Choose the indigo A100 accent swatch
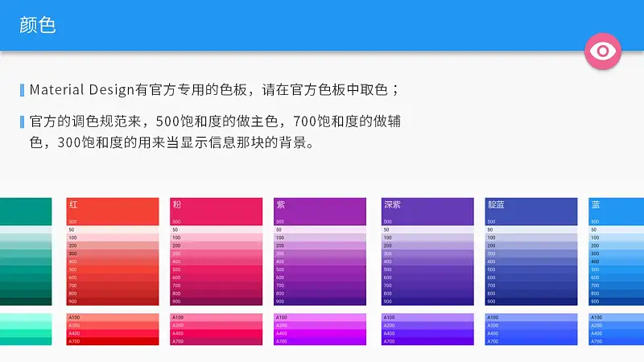This screenshot has width=644, height=362. pos(531,317)
